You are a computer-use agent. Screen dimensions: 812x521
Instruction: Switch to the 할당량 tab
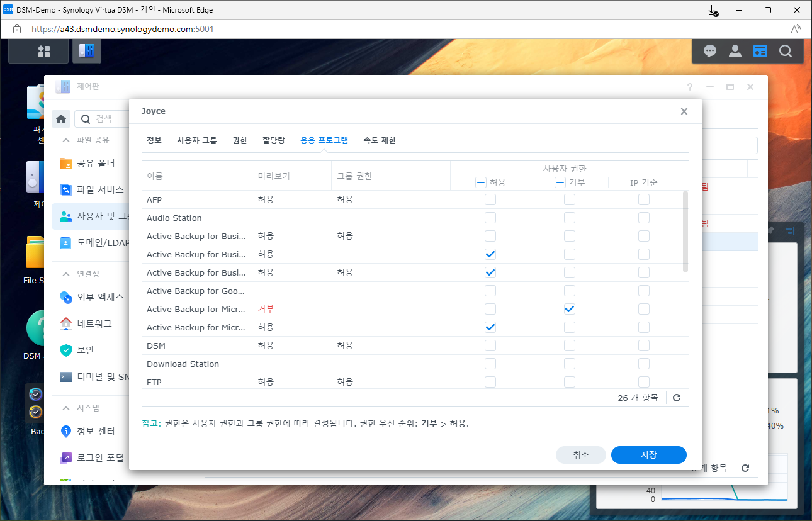pos(274,141)
